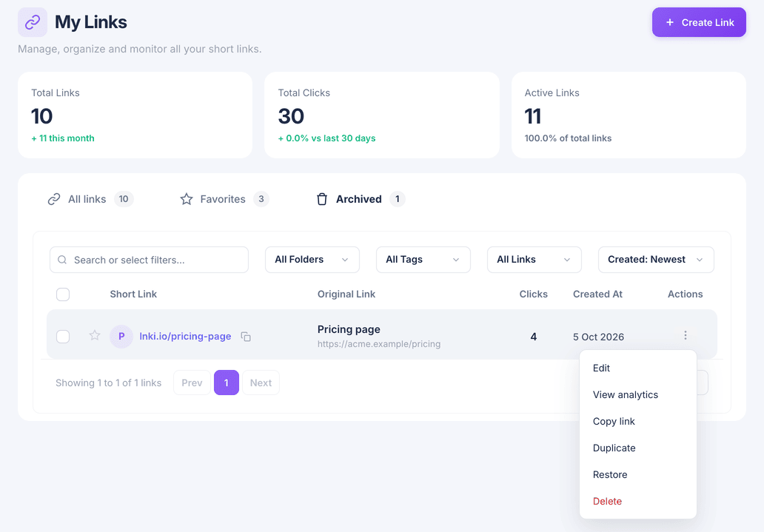Click the Original Link column header
764x532 pixels.
coord(346,294)
